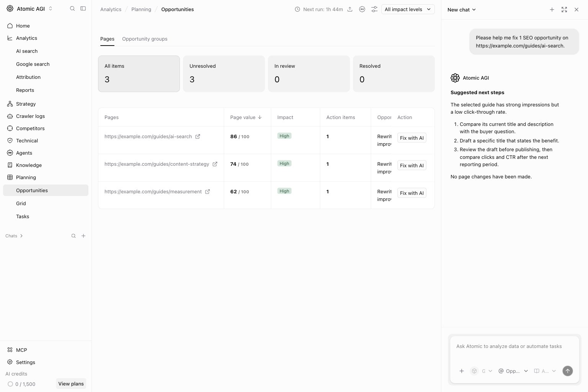
Task: Open the Grid item under Planning
Action: point(46,203)
